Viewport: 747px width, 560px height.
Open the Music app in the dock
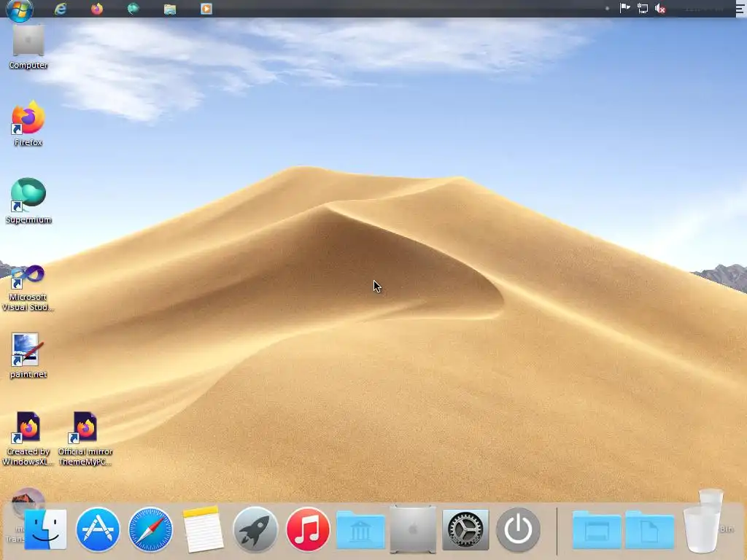308,529
